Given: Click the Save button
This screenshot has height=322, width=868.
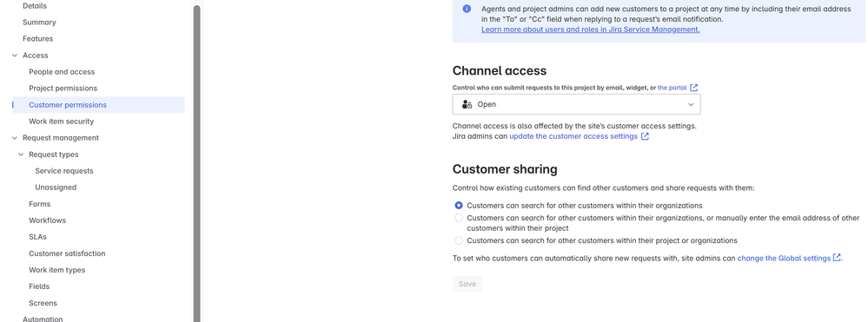Looking at the screenshot, I should click(x=467, y=284).
